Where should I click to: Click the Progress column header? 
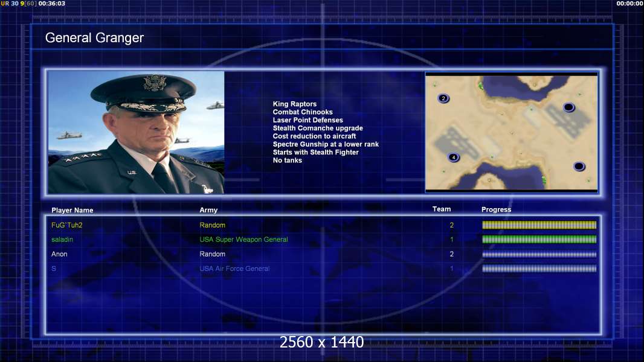(x=496, y=209)
